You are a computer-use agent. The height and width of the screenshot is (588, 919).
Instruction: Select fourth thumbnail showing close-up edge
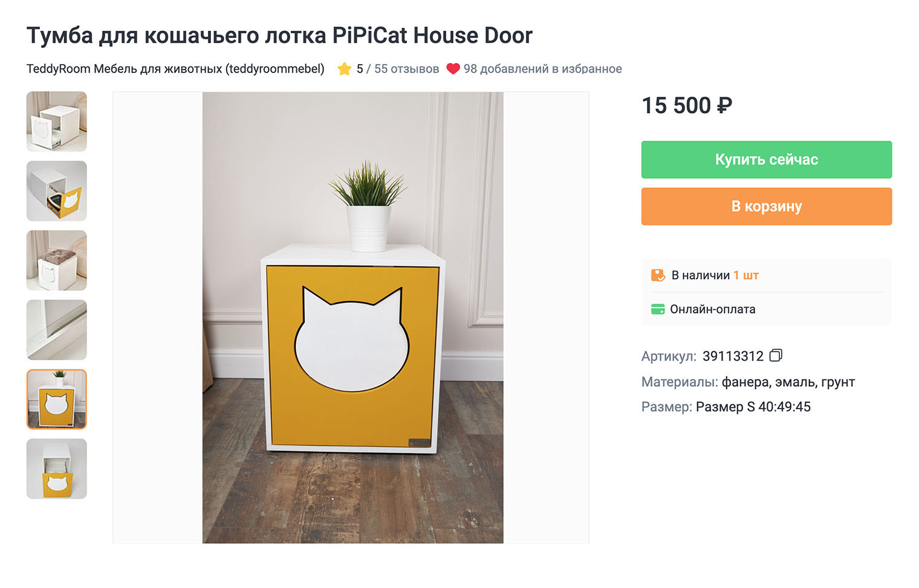pos(57,330)
